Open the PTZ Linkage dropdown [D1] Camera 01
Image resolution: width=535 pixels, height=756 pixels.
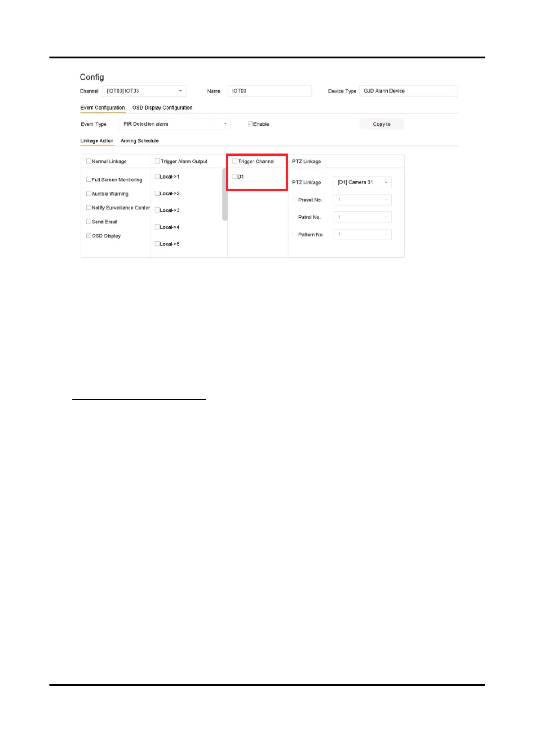(362, 182)
